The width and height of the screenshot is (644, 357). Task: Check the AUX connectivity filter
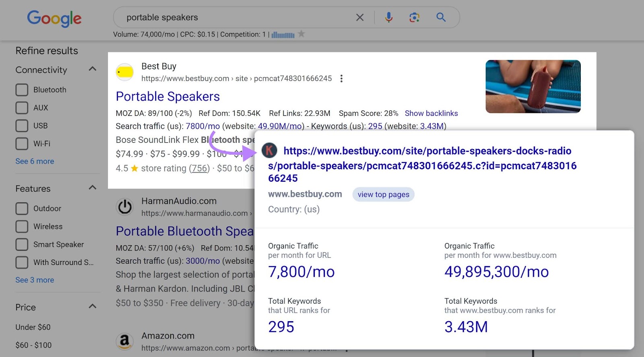coord(22,108)
